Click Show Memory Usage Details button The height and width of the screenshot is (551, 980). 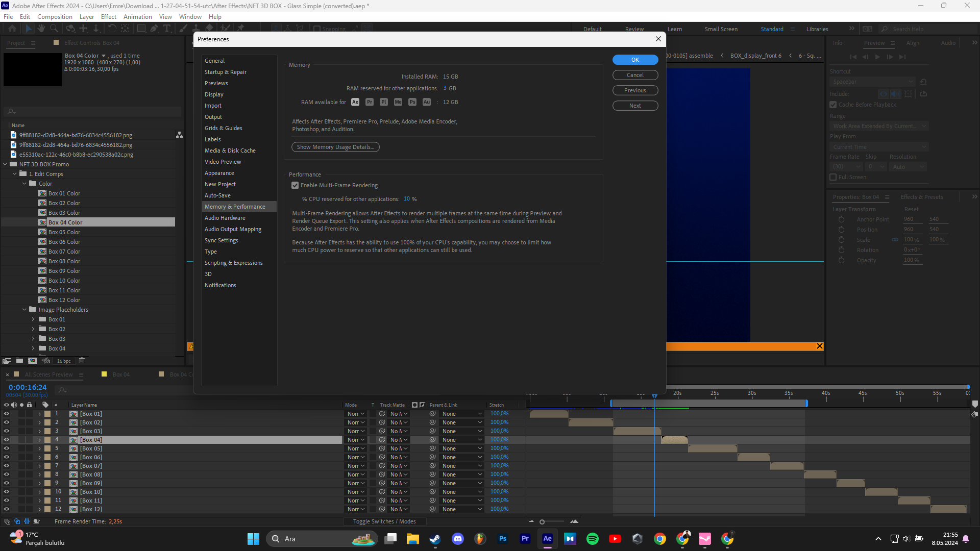(x=335, y=147)
